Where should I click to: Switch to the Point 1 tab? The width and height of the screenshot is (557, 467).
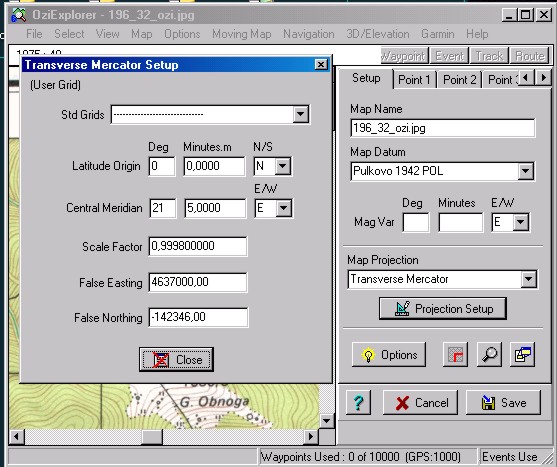pyautogui.click(x=414, y=80)
